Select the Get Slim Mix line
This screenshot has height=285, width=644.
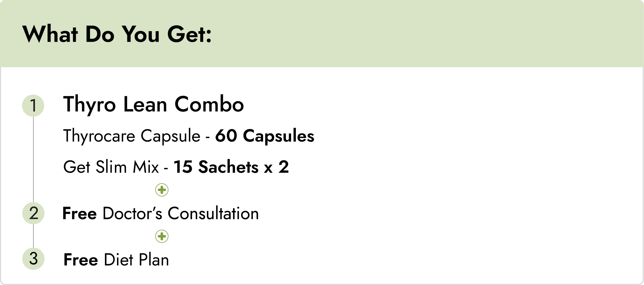click(x=111, y=167)
